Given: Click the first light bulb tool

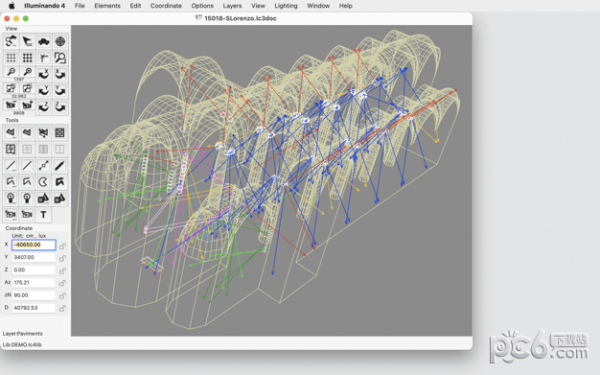Looking at the screenshot, I should click(x=11, y=198).
